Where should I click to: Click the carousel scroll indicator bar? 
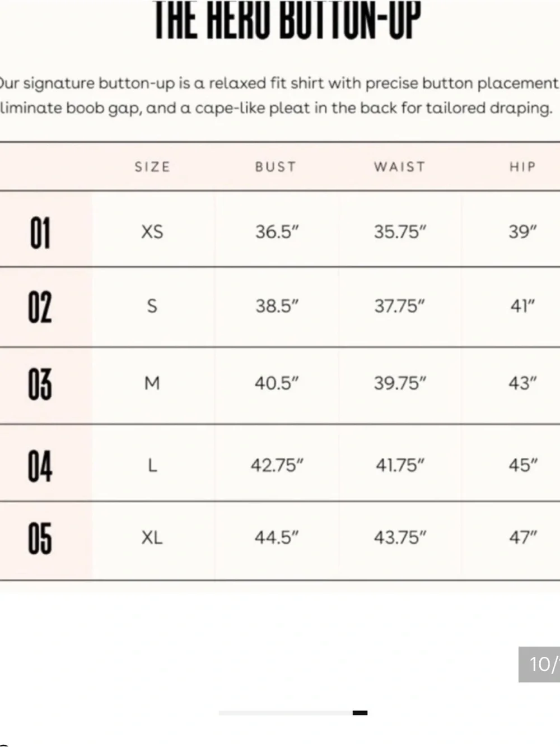tap(293, 713)
